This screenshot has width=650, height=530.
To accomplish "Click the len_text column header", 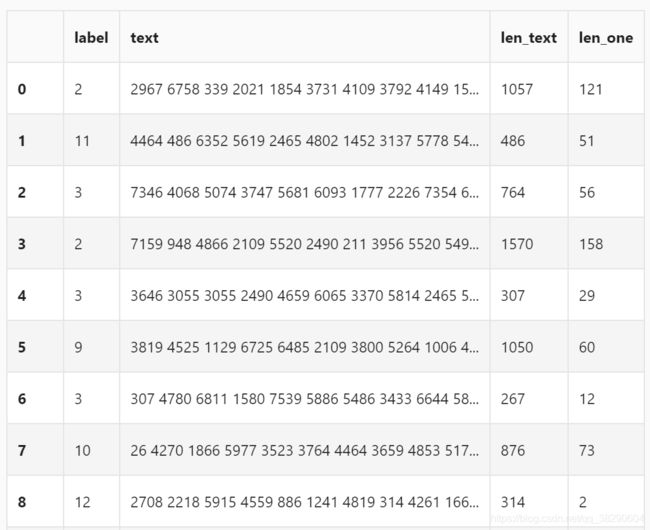I will point(529,38).
